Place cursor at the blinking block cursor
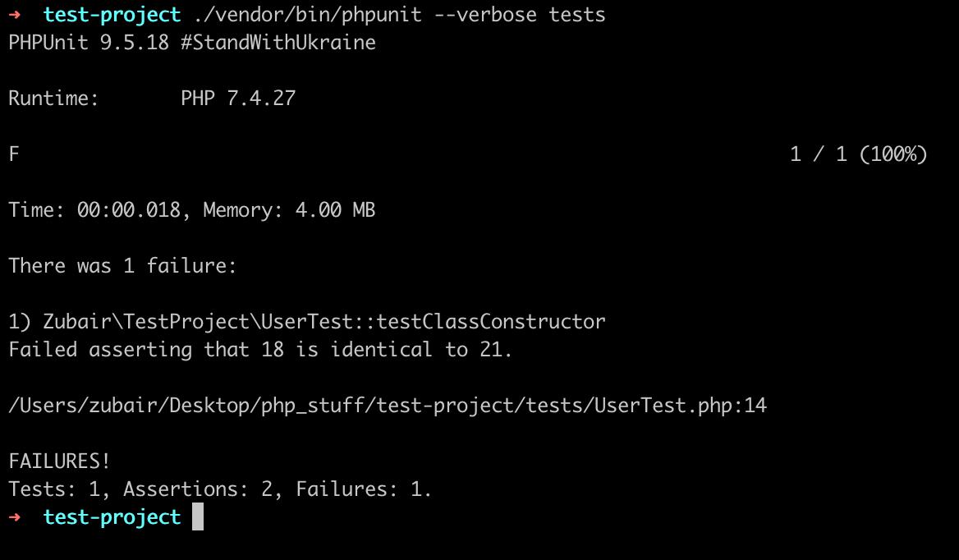 coord(198,517)
